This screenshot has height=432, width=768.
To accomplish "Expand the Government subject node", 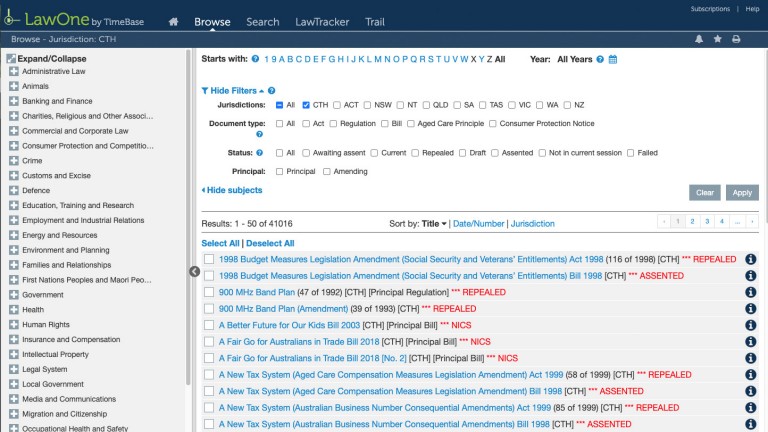I will (x=14, y=295).
